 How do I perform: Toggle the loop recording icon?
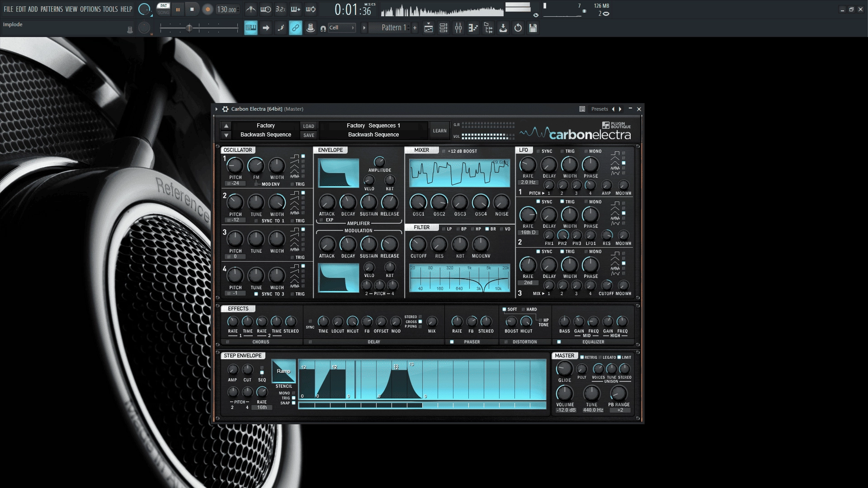[x=311, y=9]
